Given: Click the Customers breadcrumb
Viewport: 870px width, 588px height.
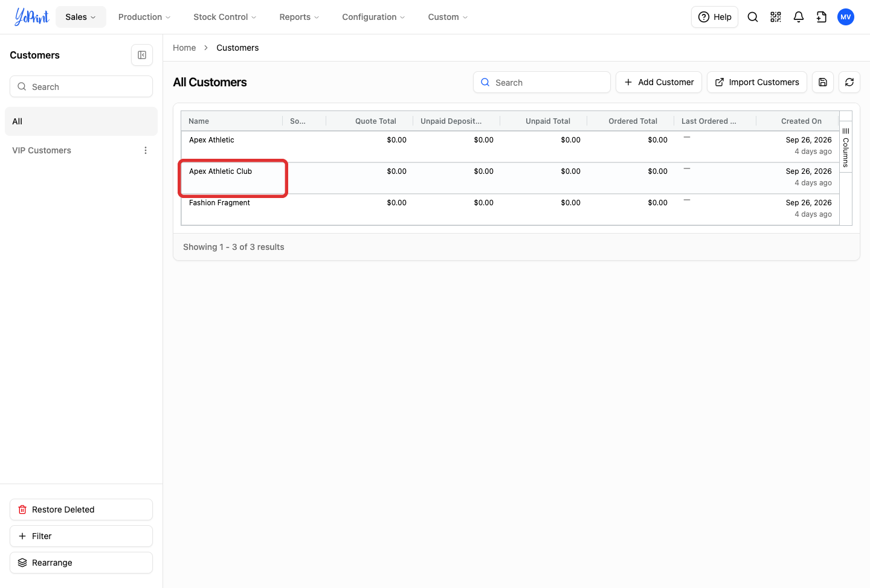Looking at the screenshot, I should point(237,48).
